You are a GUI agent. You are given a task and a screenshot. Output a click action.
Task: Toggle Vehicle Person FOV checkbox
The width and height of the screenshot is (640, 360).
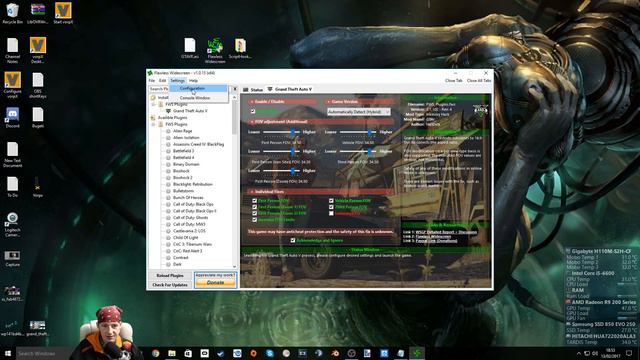coord(331,200)
